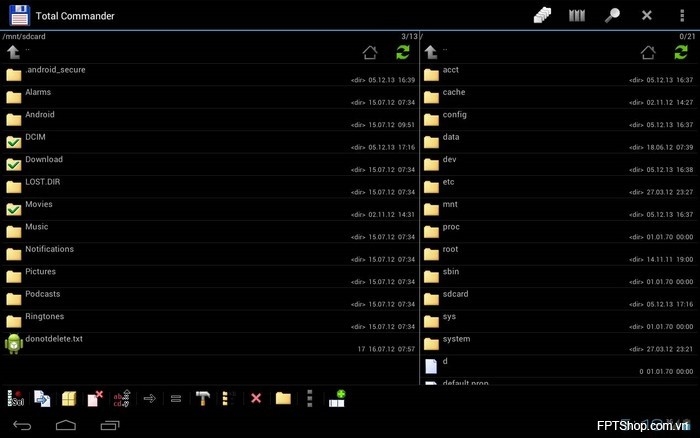Open the root folder in right panel
Viewport: 700px width, 438px height.
[x=559, y=254]
